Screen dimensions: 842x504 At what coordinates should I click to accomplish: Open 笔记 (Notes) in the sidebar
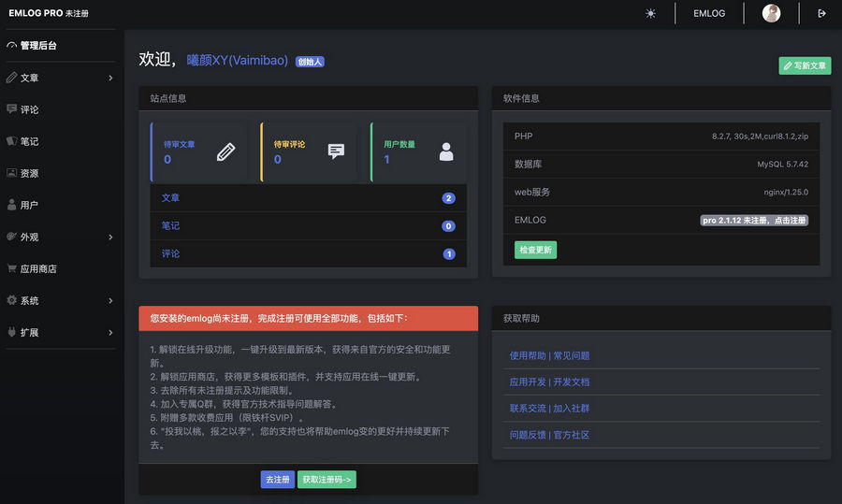30,141
